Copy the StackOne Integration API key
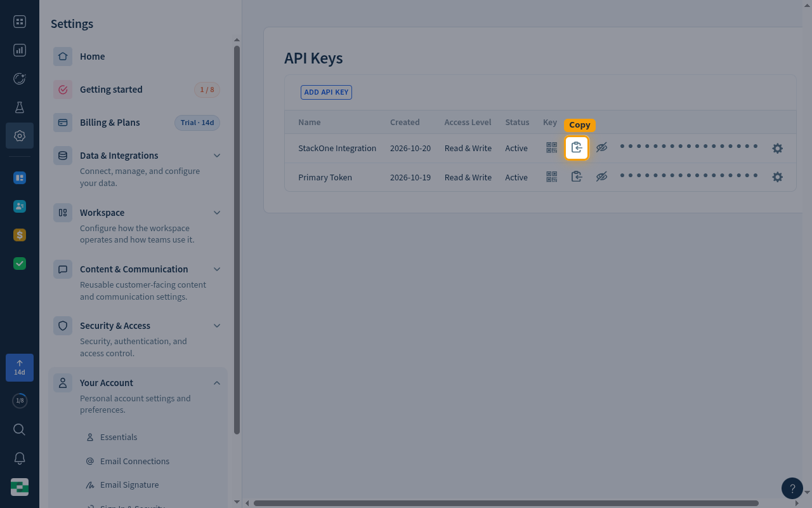The width and height of the screenshot is (812, 508). (x=577, y=148)
